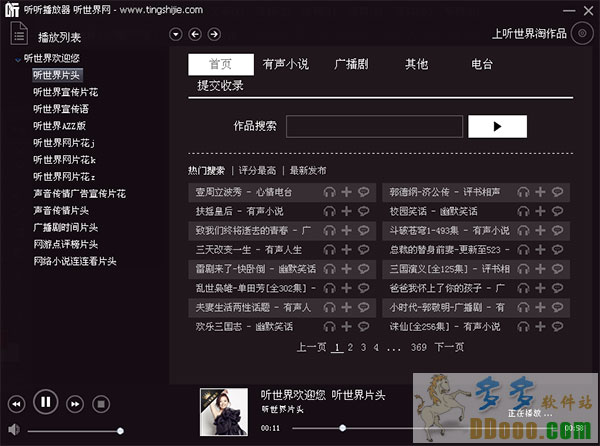Jump to results page 369
Image resolution: width=600 pixels, height=446 pixels.
pos(419,347)
